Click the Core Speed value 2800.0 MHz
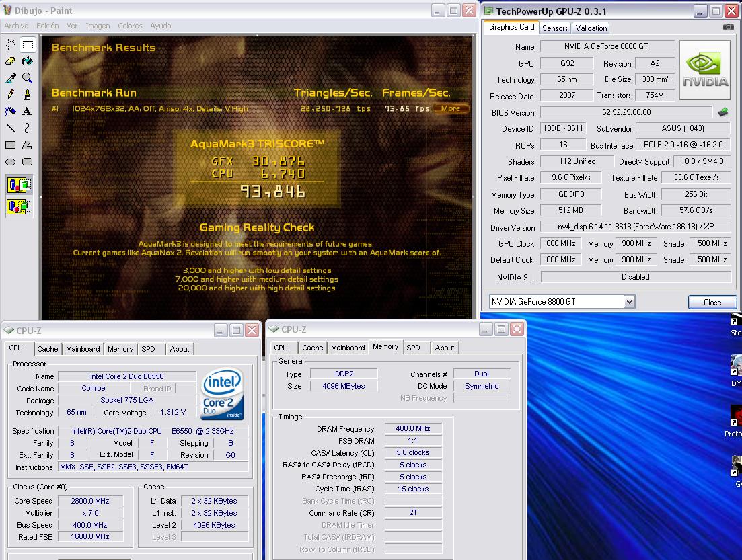Viewport: 742px width, 560px height. [90, 501]
